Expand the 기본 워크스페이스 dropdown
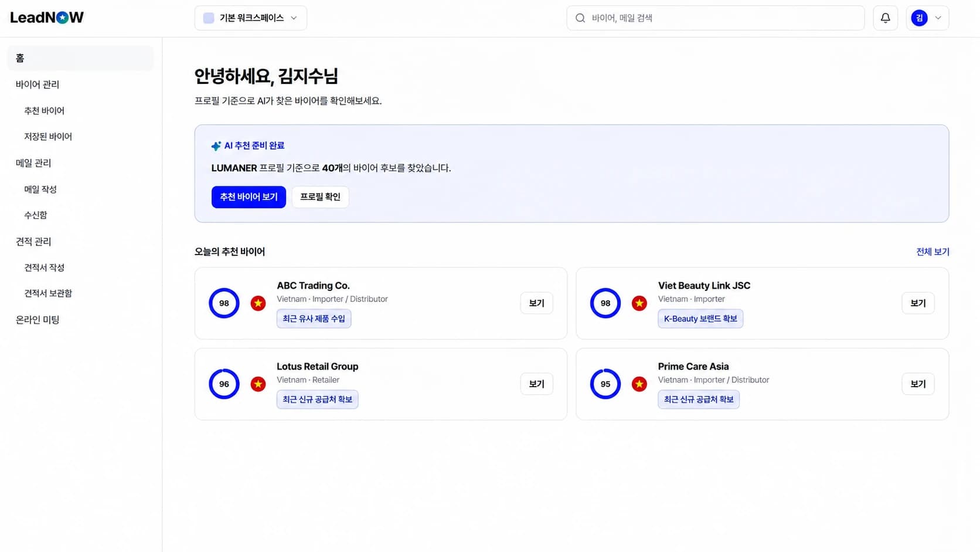 251,18
